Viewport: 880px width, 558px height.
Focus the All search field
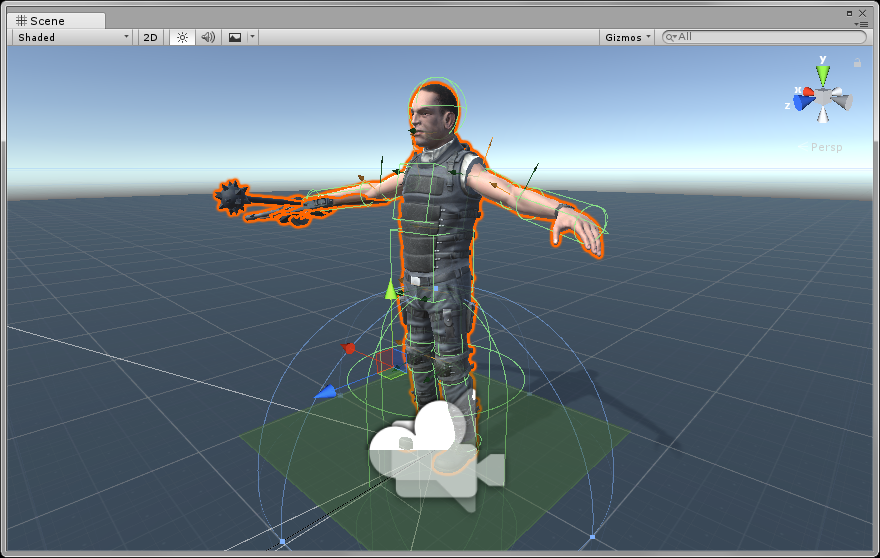click(x=764, y=37)
